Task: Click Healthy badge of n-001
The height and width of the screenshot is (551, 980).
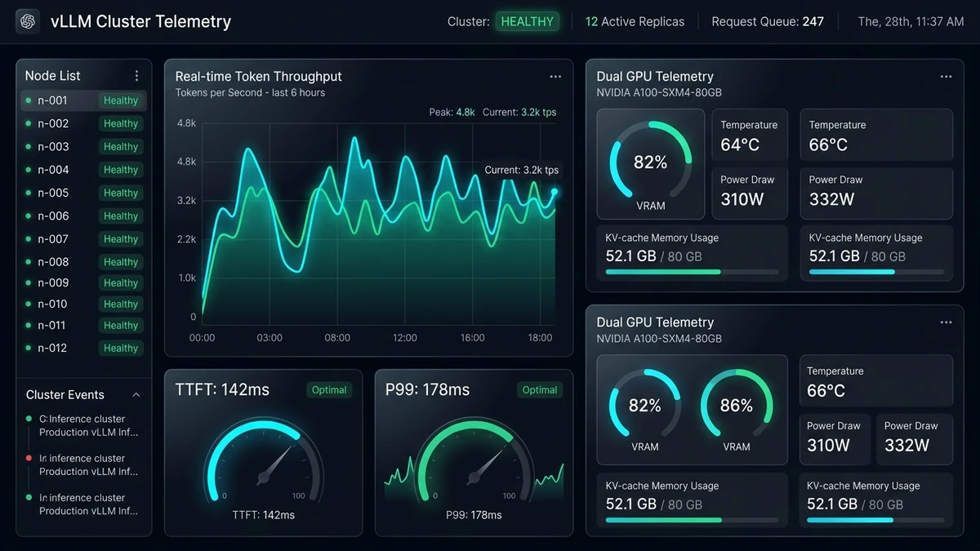Action: [x=121, y=100]
